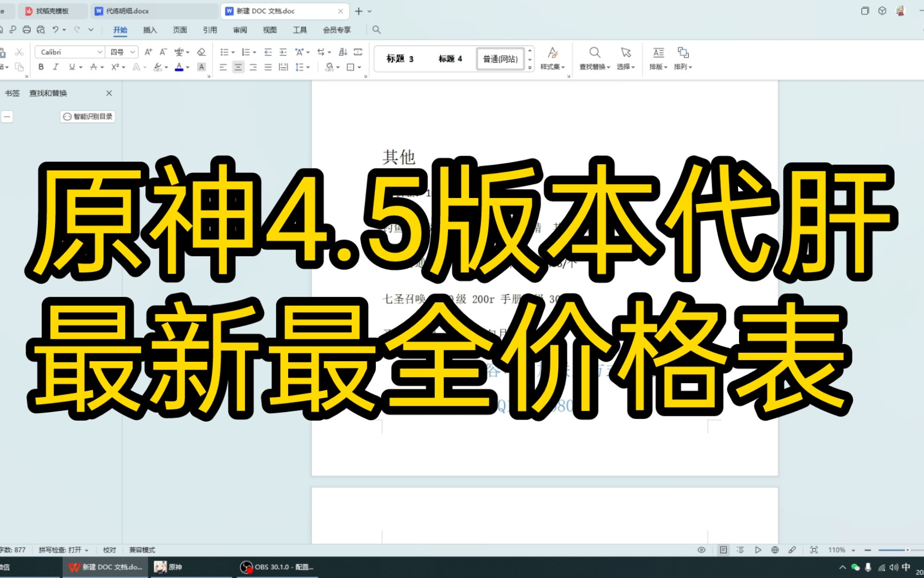Enter full screen with status bar icon
Image resolution: width=924 pixels, height=578 pixels.
[814, 550]
